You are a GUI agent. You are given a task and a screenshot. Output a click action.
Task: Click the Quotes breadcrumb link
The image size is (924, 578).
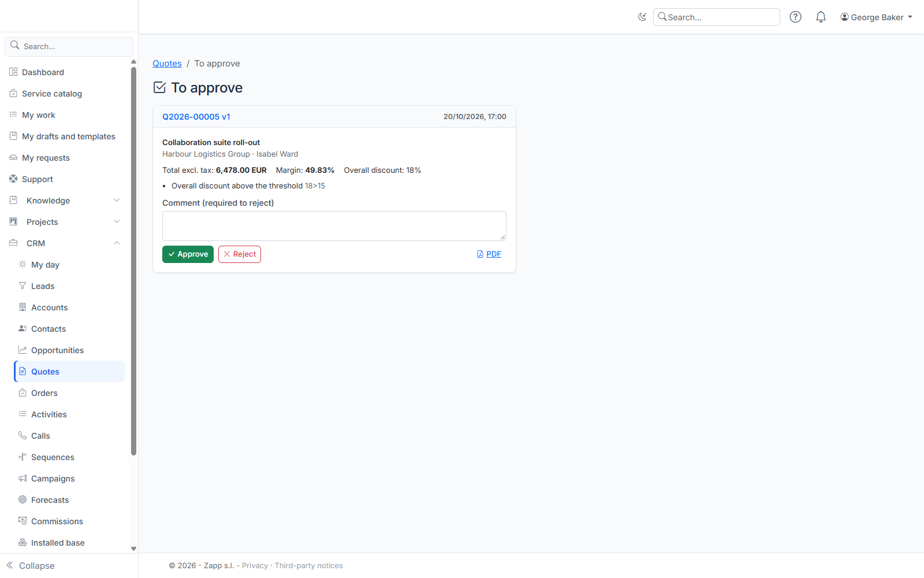167,64
